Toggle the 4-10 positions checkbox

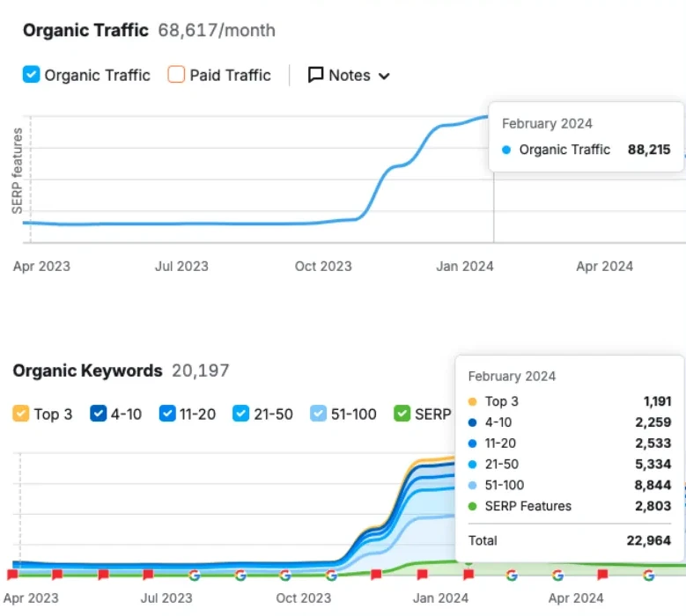click(98, 413)
